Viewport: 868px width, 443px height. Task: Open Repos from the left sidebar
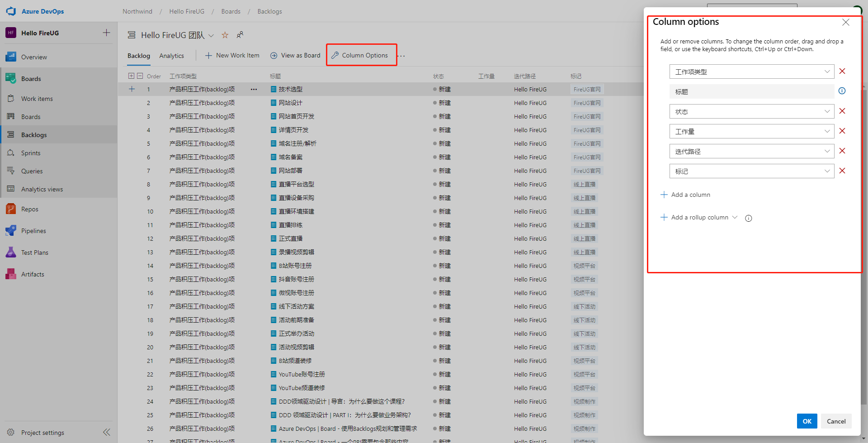[29, 209]
